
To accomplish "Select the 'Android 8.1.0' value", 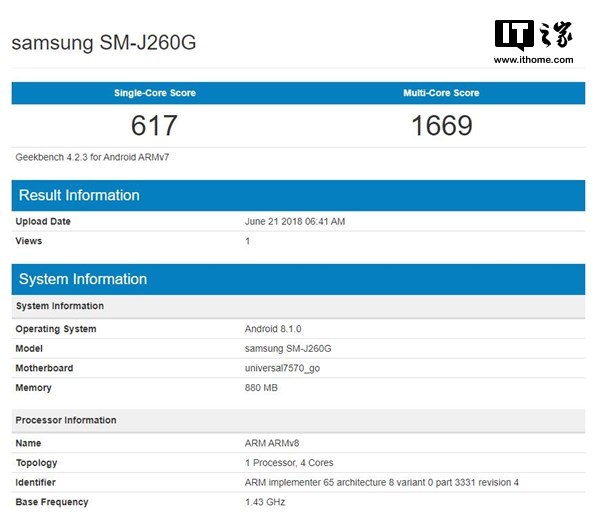I will click(x=273, y=329).
